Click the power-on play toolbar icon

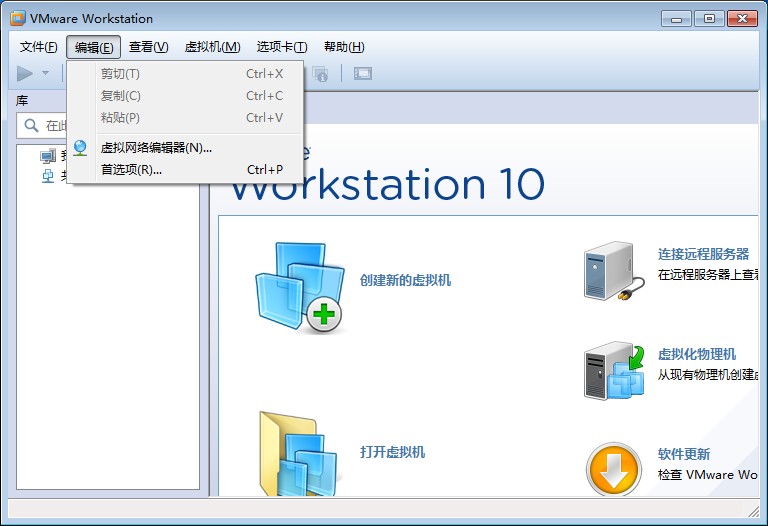(x=25, y=73)
